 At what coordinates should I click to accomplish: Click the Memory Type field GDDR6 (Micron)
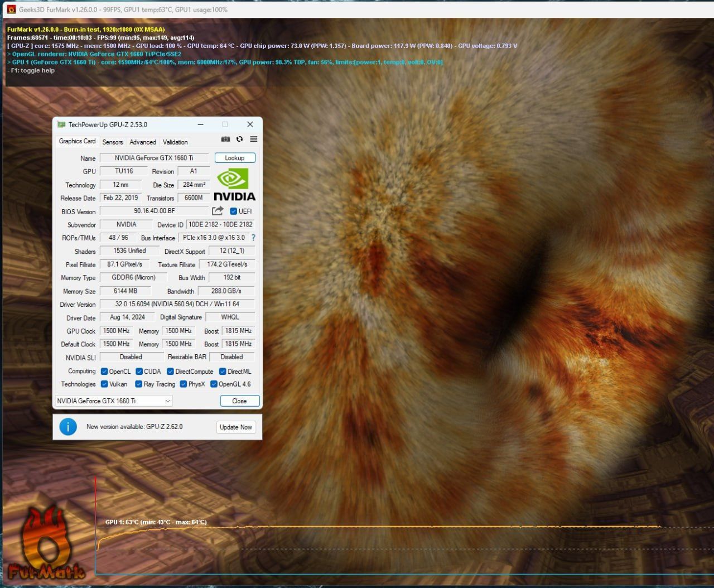point(133,277)
